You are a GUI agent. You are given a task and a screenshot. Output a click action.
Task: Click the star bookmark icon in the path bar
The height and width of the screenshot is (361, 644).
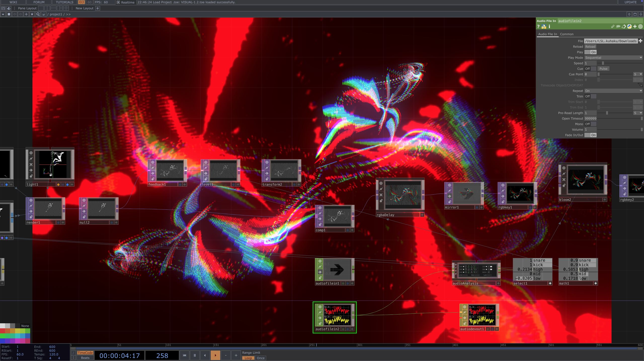coord(32,14)
